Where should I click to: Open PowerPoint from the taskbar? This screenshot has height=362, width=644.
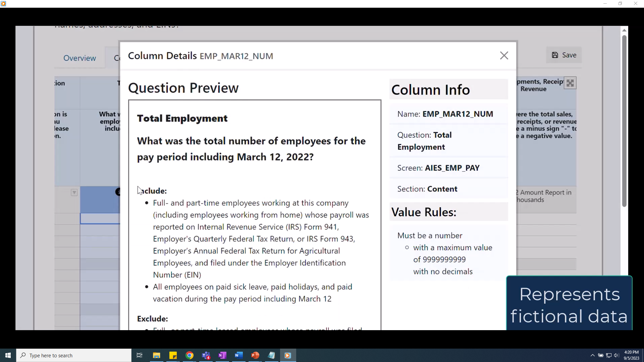point(255,355)
